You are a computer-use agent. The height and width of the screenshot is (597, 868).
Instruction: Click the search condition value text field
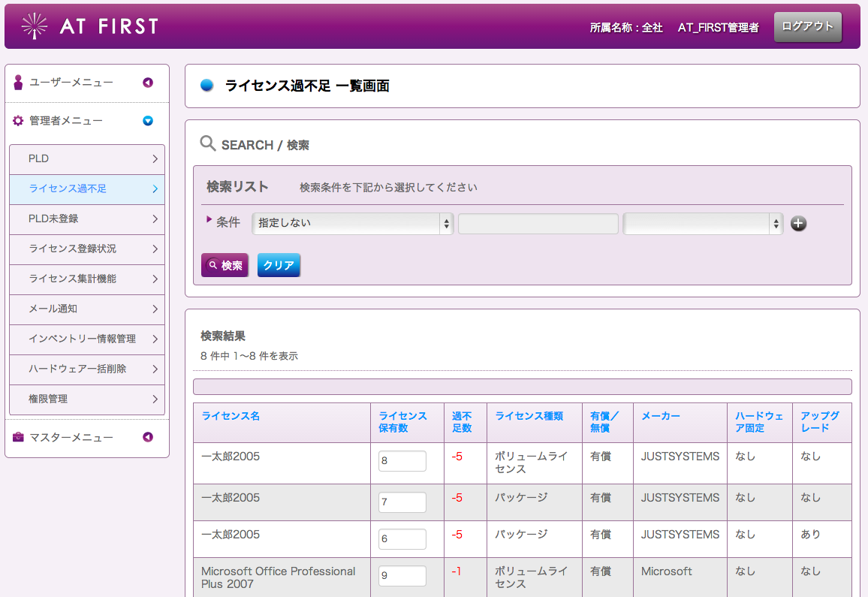[x=538, y=224]
